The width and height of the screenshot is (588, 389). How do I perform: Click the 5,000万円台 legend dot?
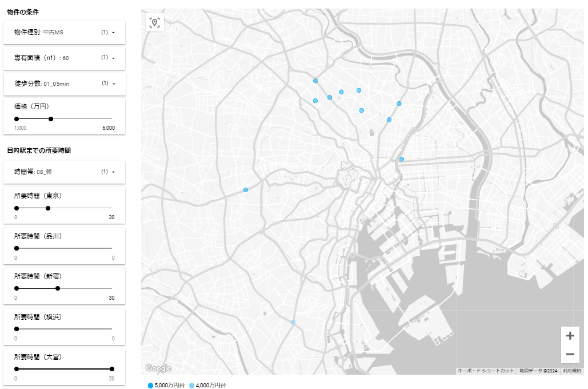click(151, 386)
